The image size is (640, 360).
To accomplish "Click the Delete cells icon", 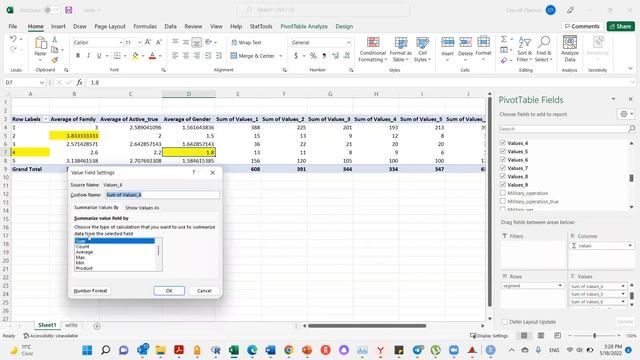I will pyautogui.click(x=465, y=42).
